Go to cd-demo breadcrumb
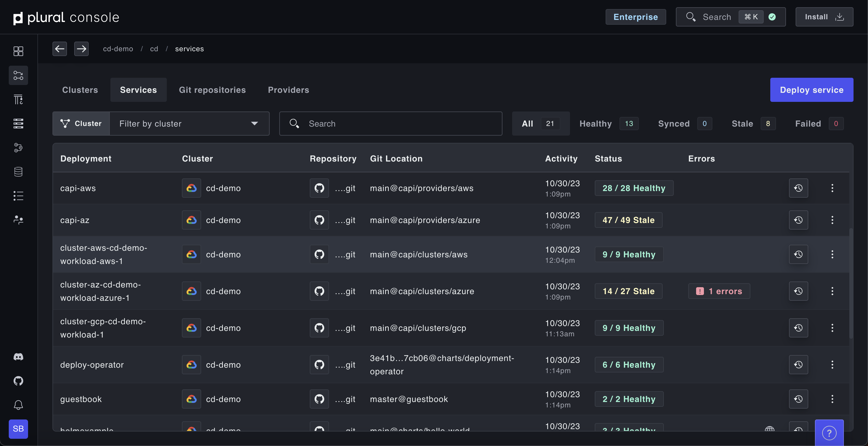Viewport: 868px width, 446px height. pos(118,49)
